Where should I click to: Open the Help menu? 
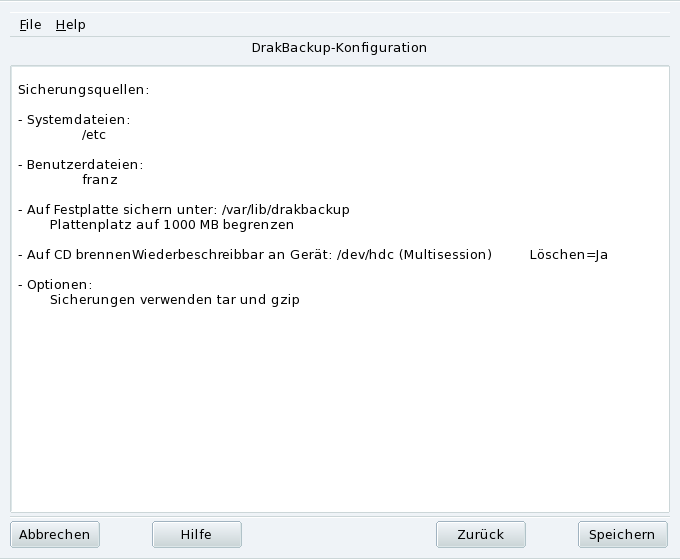click(70, 24)
